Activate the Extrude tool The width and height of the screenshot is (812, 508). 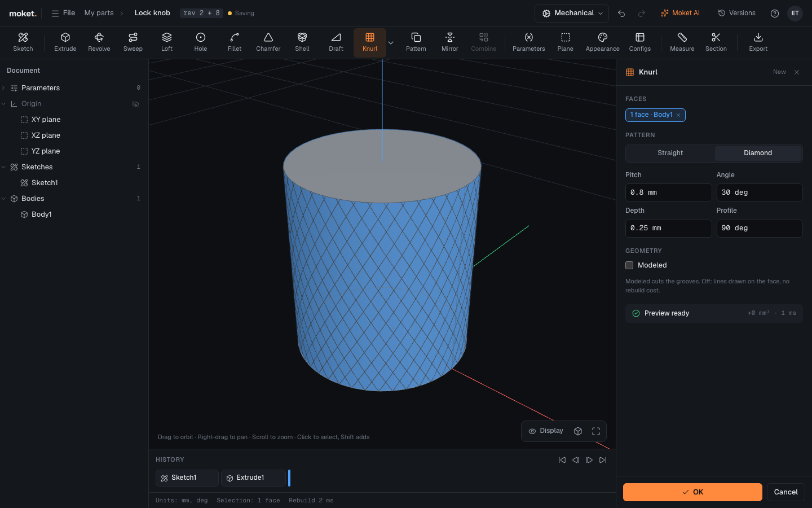(x=65, y=42)
